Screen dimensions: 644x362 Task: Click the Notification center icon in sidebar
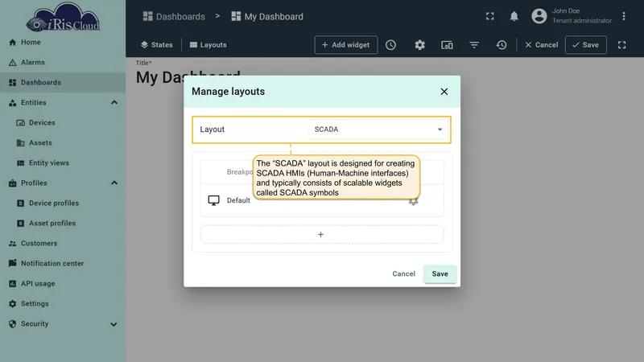(12, 263)
